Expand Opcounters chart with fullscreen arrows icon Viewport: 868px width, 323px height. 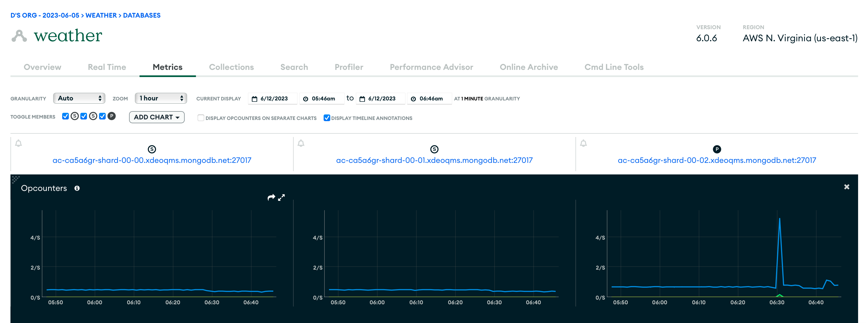(281, 197)
